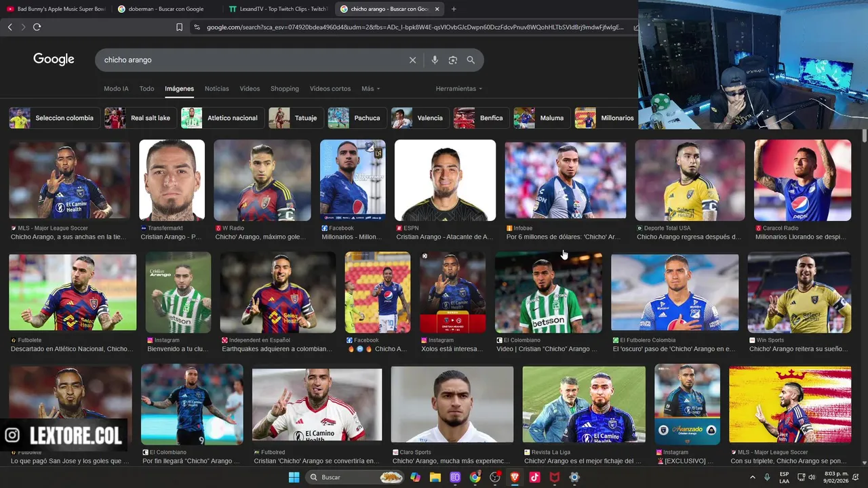The height and width of the screenshot is (488, 868).
Task: Open 'Chicho Arango regresa después' link
Action: pos(689,237)
